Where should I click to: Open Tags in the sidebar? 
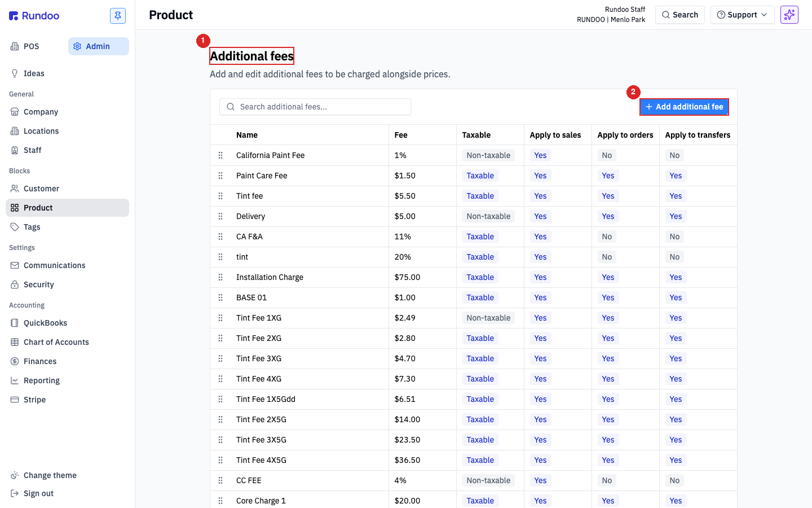coord(67,227)
